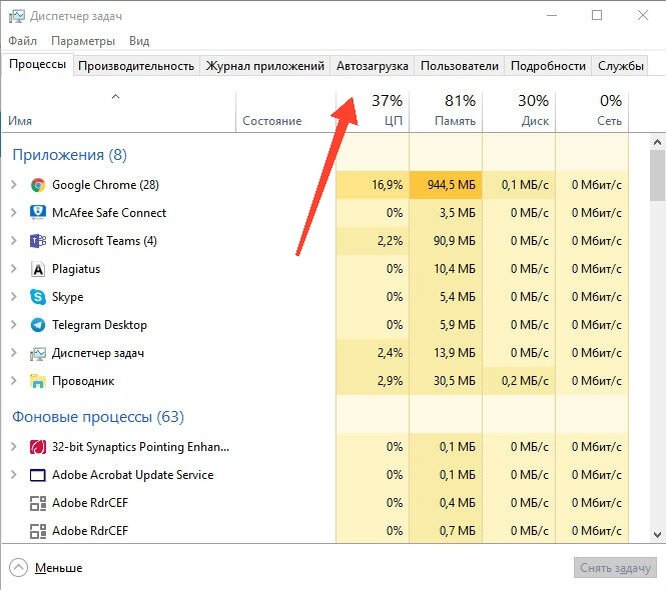Image resolution: width=666 pixels, height=590 pixels.
Task: Open the Файл menu
Action: (x=23, y=41)
